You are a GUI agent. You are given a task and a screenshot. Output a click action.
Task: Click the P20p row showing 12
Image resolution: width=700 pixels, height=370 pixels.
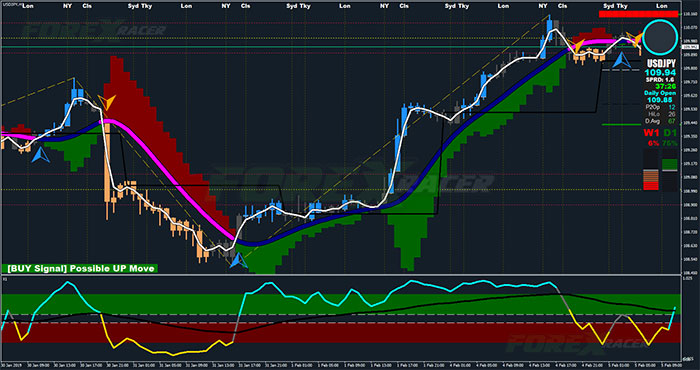pos(660,107)
